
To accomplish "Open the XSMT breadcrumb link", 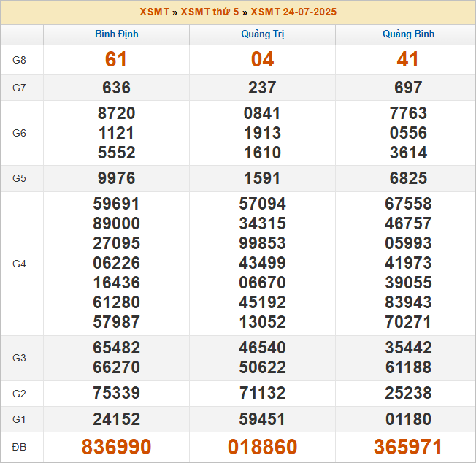I will click(x=154, y=12).
